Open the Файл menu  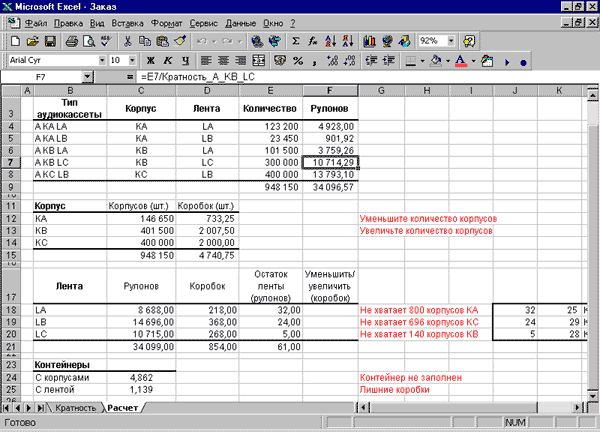(x=36, y=23)
